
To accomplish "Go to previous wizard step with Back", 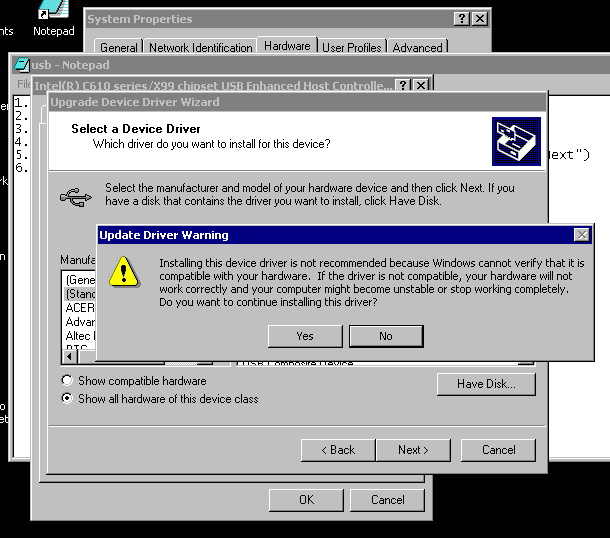I will [338, 450].
